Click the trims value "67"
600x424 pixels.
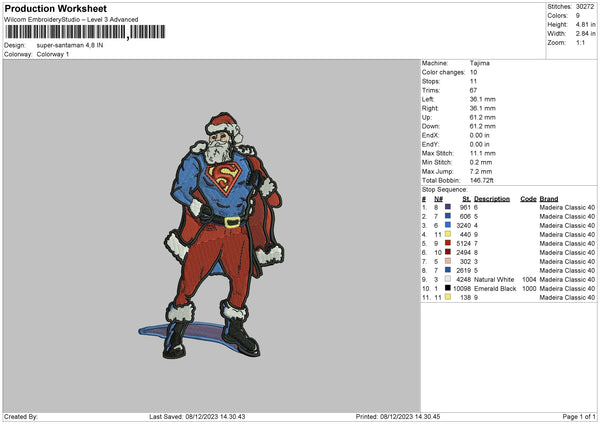(x=473, y=90)
